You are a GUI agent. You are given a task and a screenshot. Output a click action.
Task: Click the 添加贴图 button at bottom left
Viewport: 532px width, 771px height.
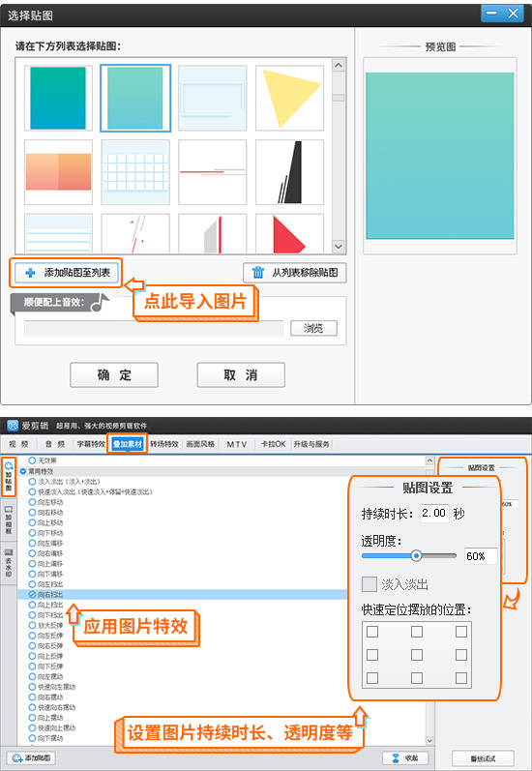tap(31, 757)
